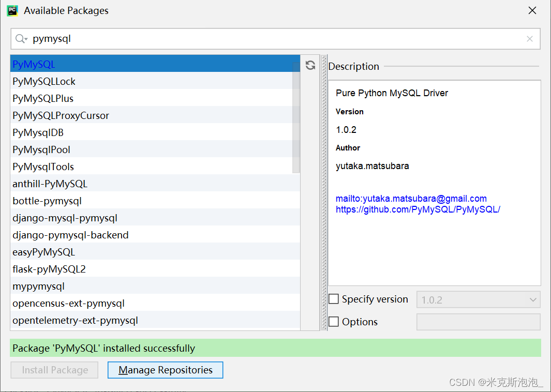Select django-pymysql-backend package
This screenshot has width=551, height=392.
pyautogui.click(x=155, y=235)
